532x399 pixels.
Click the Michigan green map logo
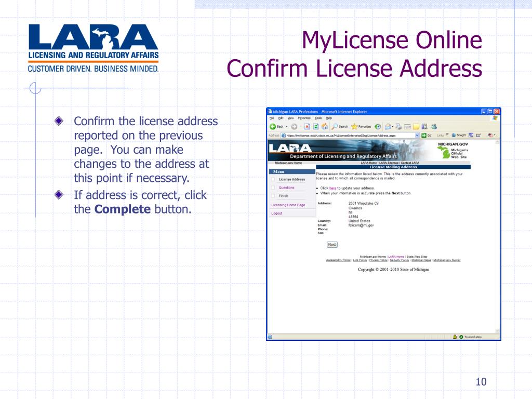[x=444, y=152]
